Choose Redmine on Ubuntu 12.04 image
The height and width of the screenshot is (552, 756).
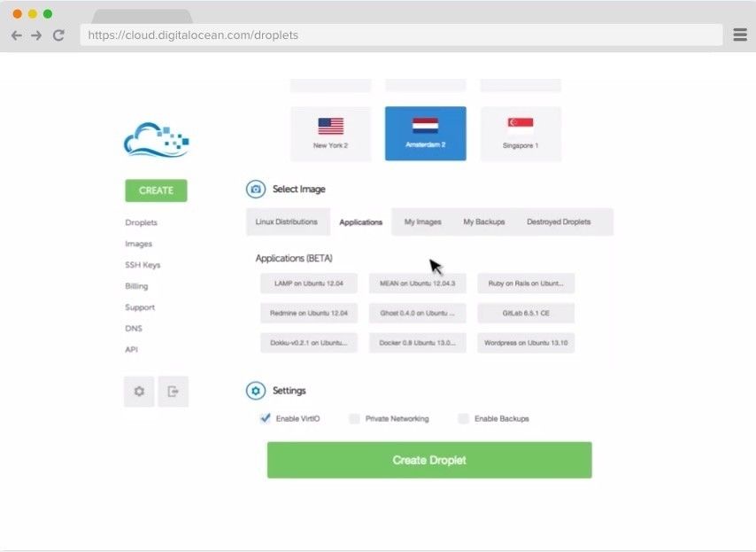309,313
